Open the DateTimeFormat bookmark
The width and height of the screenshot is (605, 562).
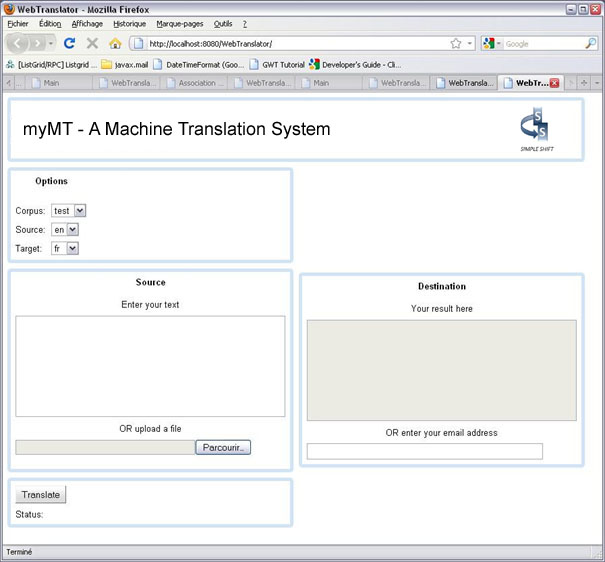tap(199, 65)
